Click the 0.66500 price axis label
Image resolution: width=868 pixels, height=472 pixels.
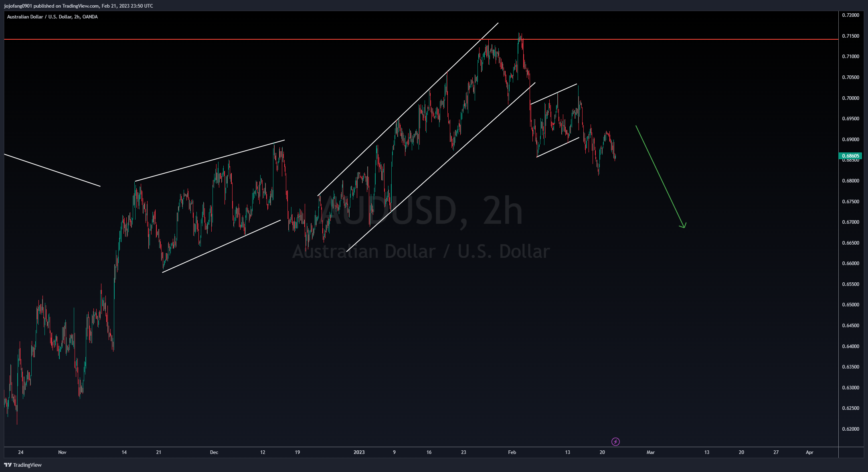[x=850, y=243]
